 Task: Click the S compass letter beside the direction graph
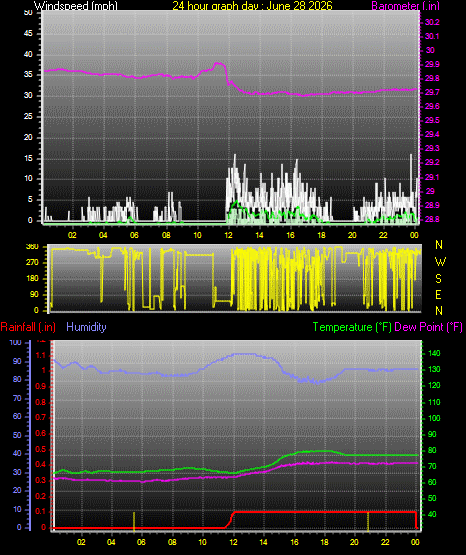[x=438, y=279]
